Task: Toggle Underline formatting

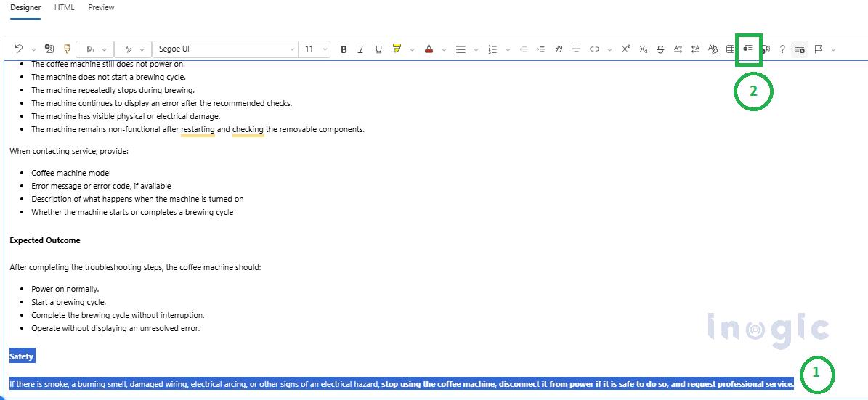Action: pos(378,49)
